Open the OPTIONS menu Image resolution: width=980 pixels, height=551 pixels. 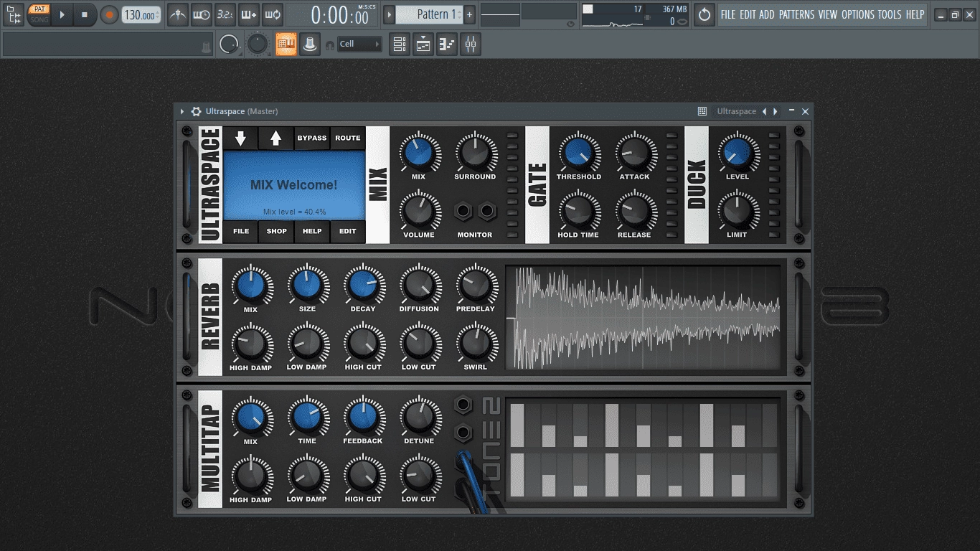click(858, 14)
